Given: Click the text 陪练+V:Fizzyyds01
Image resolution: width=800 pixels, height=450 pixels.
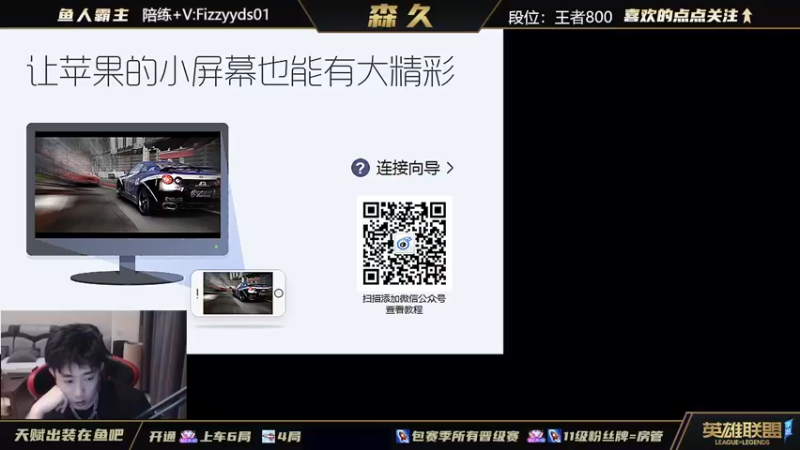Looking at the screenshot, I should pyautogui.click(x=206, y=15).
